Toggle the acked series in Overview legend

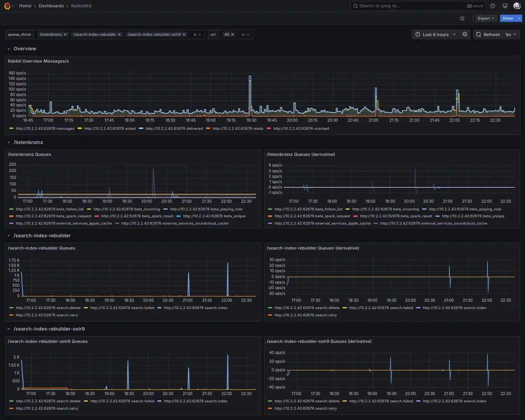110,129
